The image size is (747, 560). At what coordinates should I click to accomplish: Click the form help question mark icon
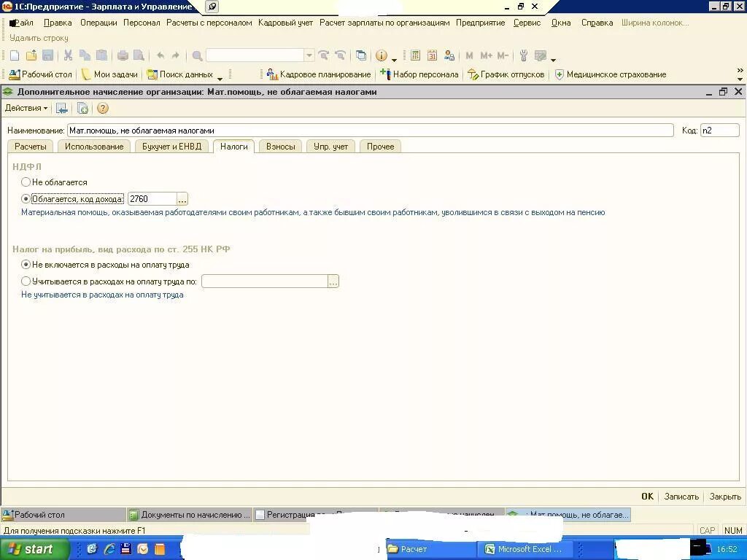[x=102, y=109]
